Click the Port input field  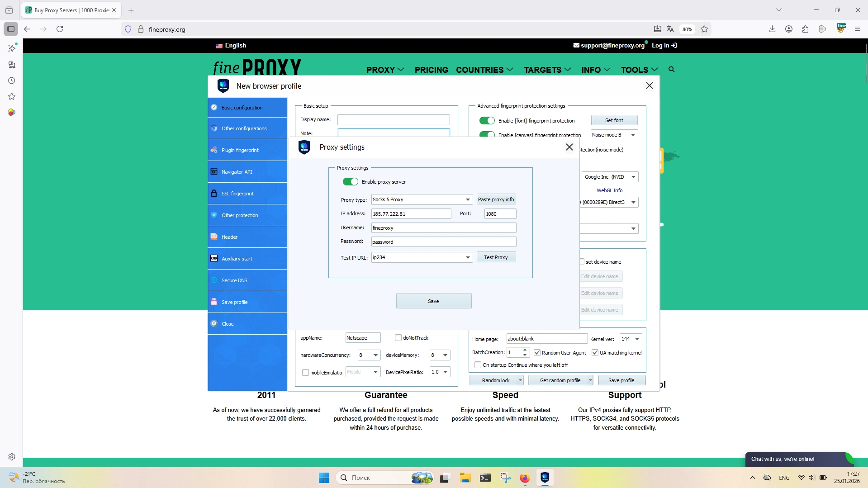(500, 214)
